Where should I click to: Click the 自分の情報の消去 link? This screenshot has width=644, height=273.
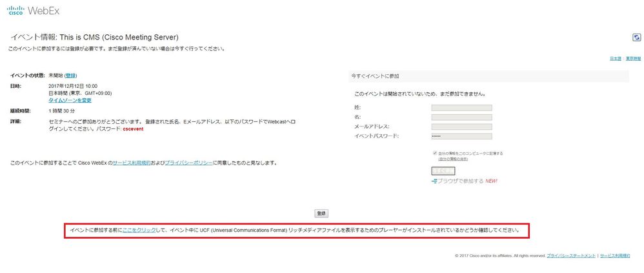tap(453, 159)
